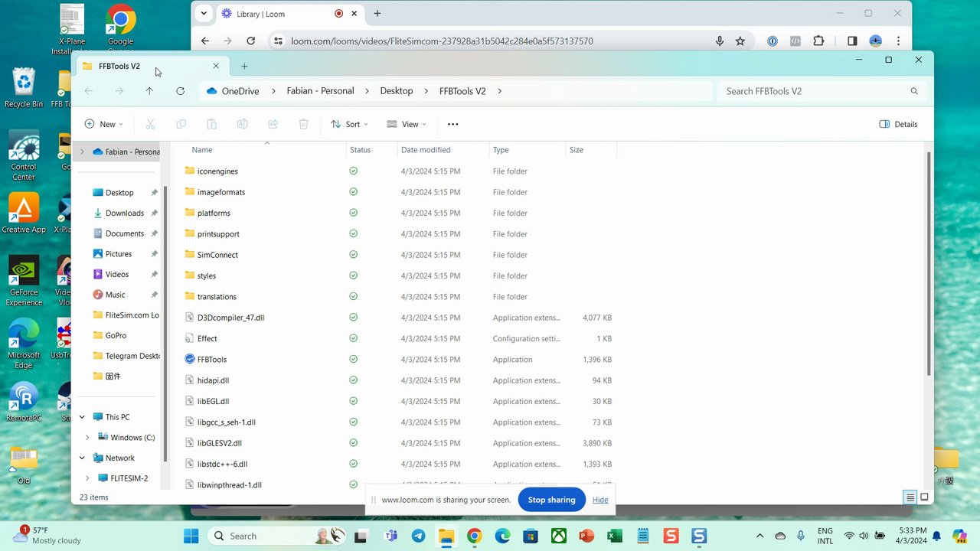Expand the FLITESIM-2 network node
Image resolution: width=980 pixels, height=551 pixels.
(x=87, y=478)
